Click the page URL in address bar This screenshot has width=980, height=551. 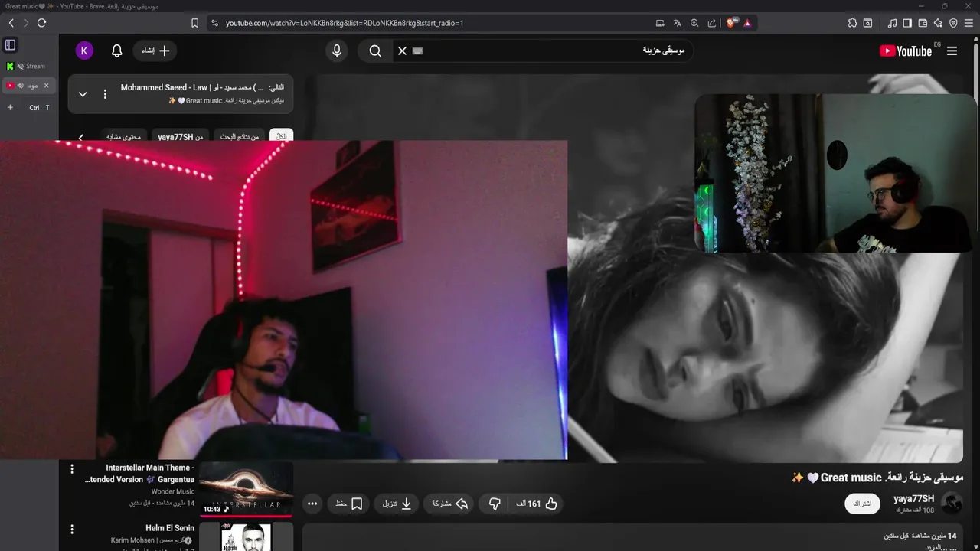click(345, 23)
